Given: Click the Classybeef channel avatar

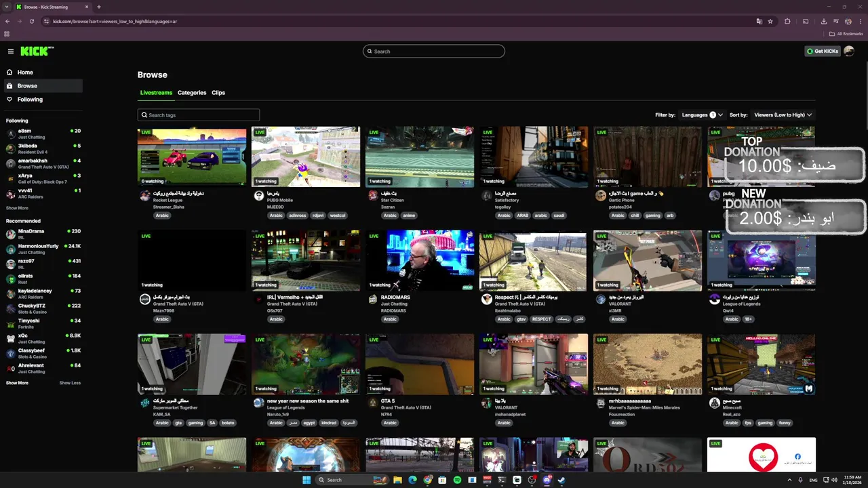Looking at the screenshot, I should coord(11,353).
